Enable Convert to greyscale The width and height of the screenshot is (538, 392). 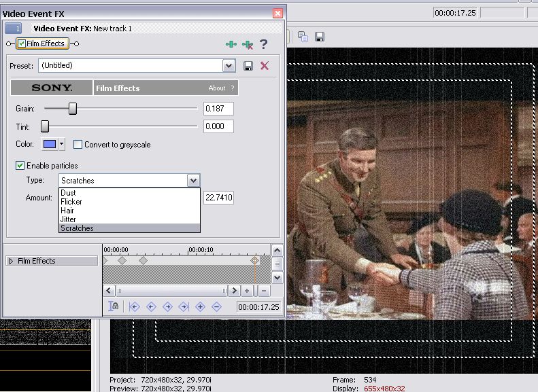(x=78, y=145)
